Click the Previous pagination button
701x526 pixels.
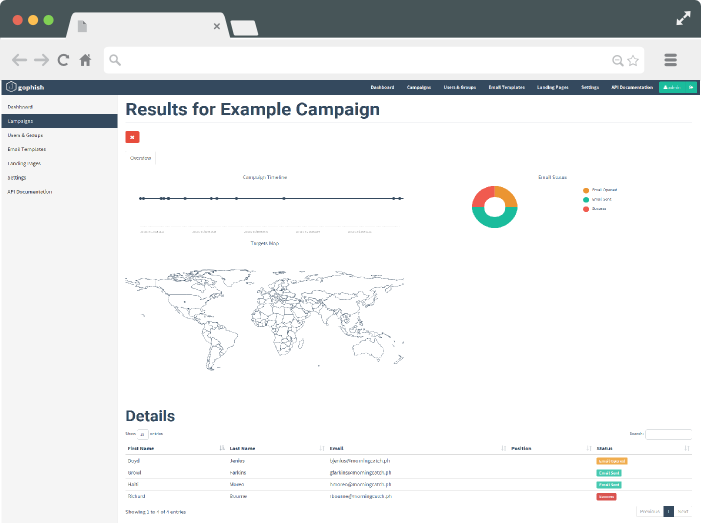(650, 512)
